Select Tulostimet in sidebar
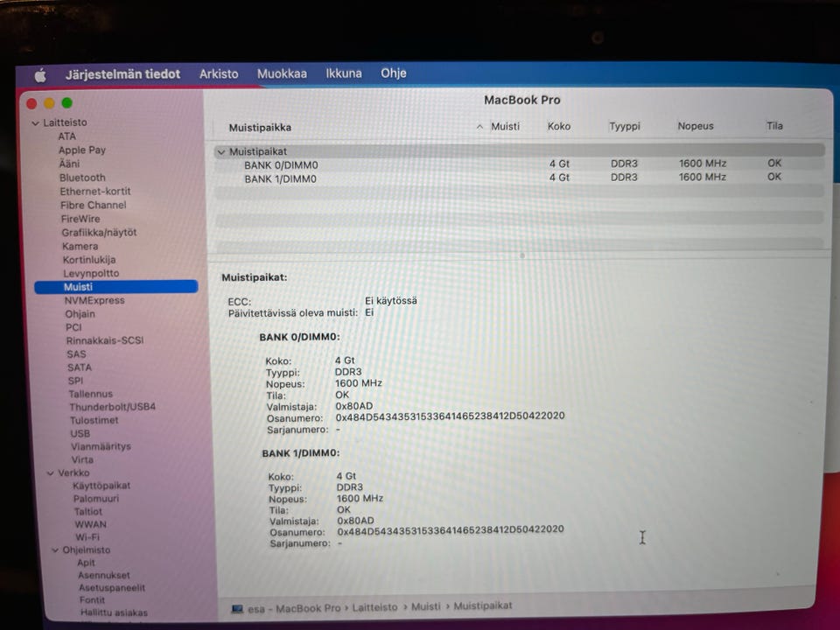The width and height of the screenshot is (840, 630). pos(94,421)
